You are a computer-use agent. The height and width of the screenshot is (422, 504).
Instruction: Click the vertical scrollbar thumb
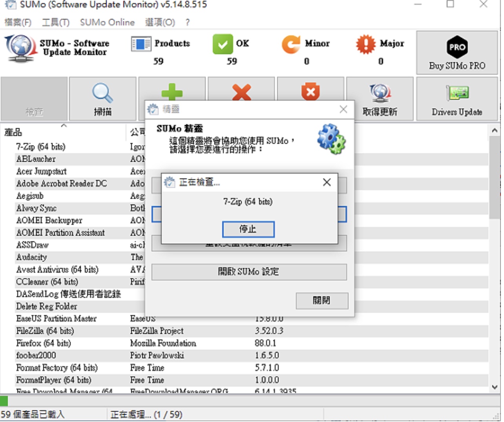(494, 177)
